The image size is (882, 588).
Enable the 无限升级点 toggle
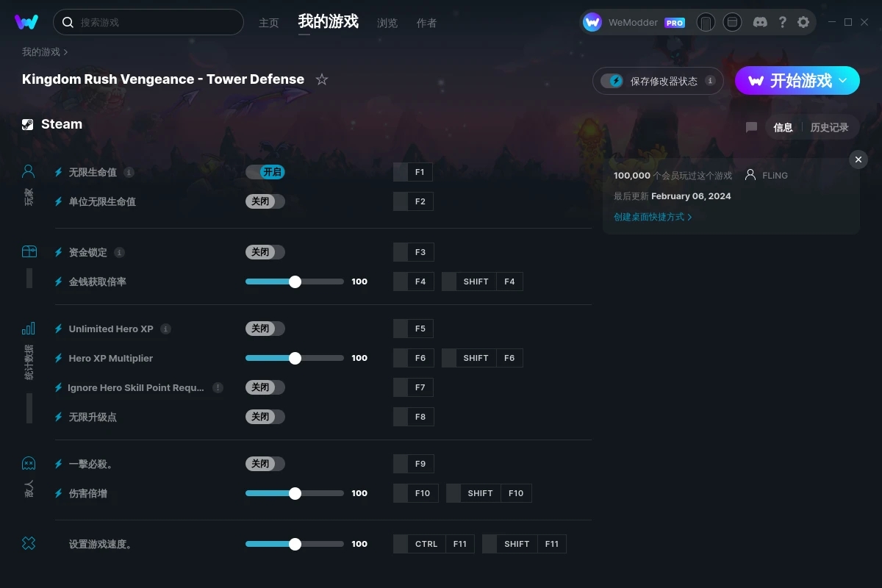265,417
